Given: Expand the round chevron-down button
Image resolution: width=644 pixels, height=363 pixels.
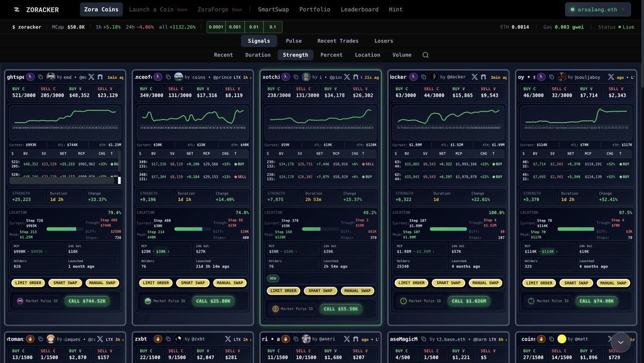Looking at the screenshot, I should pyautogui.click(x=620, y=342).
